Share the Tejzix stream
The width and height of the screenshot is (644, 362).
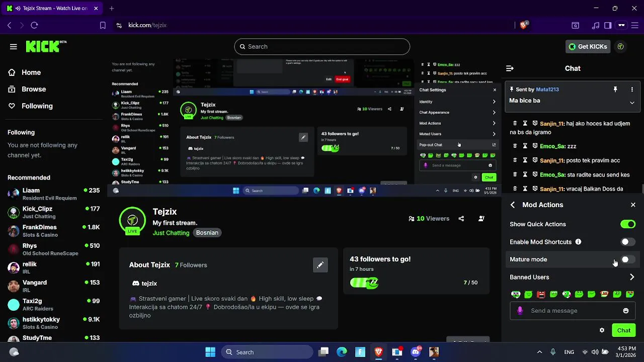click(461, 219)
